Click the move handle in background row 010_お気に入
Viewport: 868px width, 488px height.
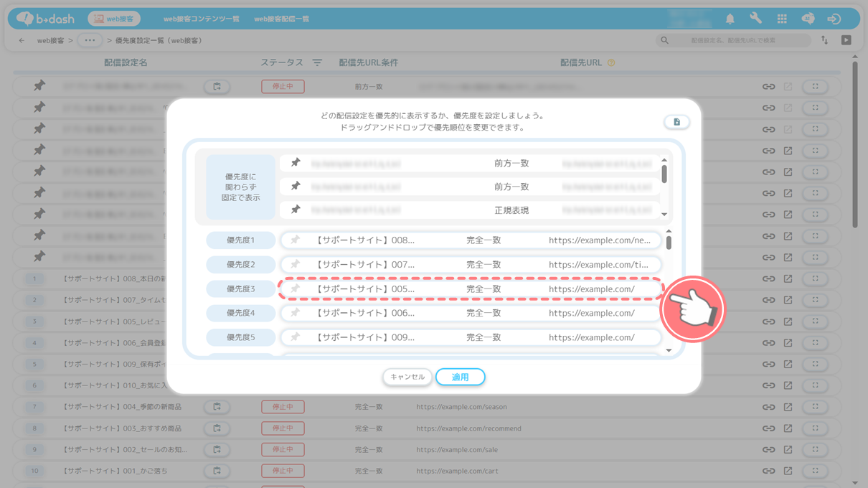[x=816, y=385]
